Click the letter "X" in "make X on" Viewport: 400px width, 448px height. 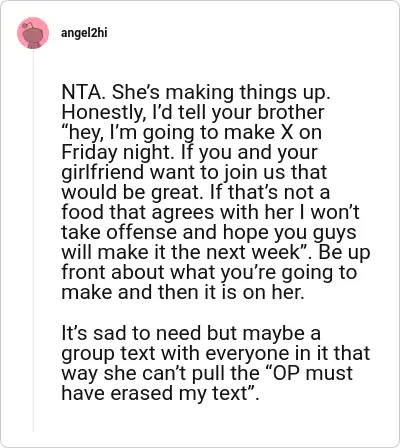point(287,133)
